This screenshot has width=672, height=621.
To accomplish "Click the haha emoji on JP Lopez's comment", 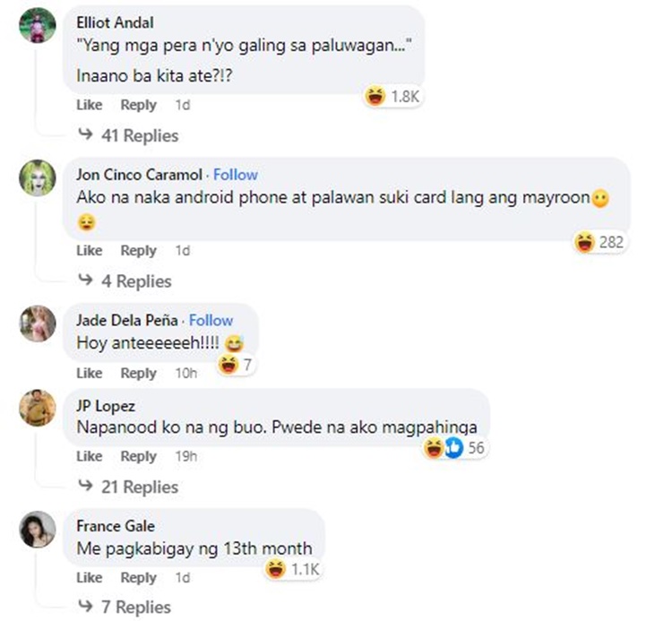I will 434,448.
